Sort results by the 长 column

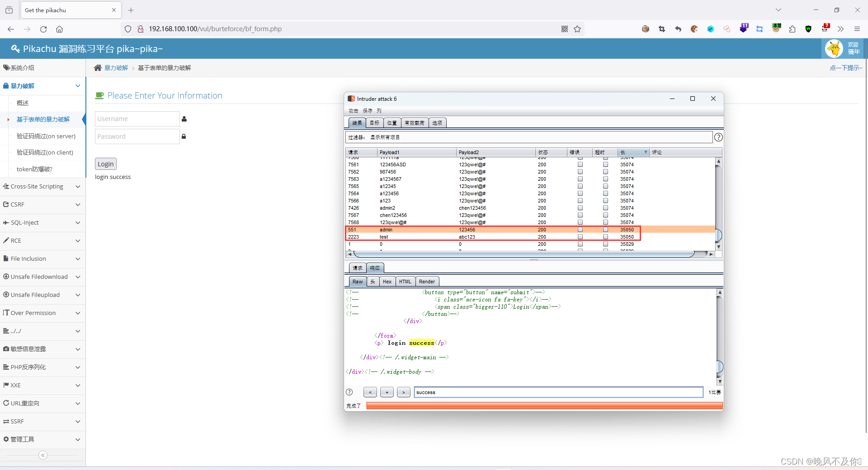coord(633,152)
